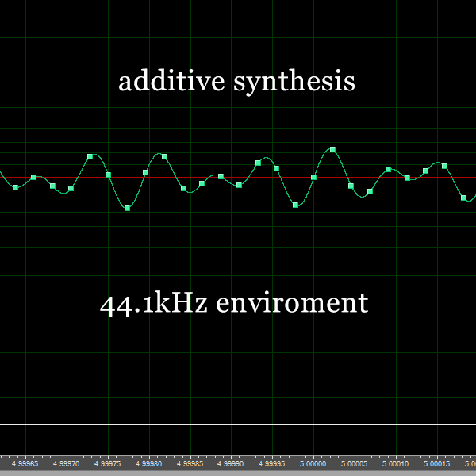Click the "44.1kHz enviroment" caption text
476x476 pixels.
[x=234, y=303]
